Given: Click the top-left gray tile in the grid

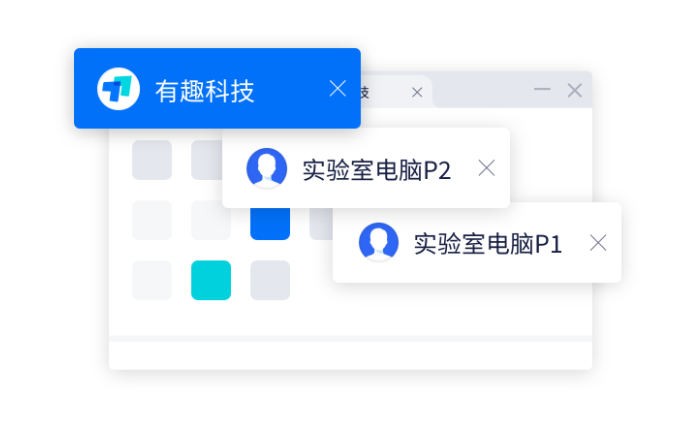Looking at the screenshot, I should click(152, 160).
